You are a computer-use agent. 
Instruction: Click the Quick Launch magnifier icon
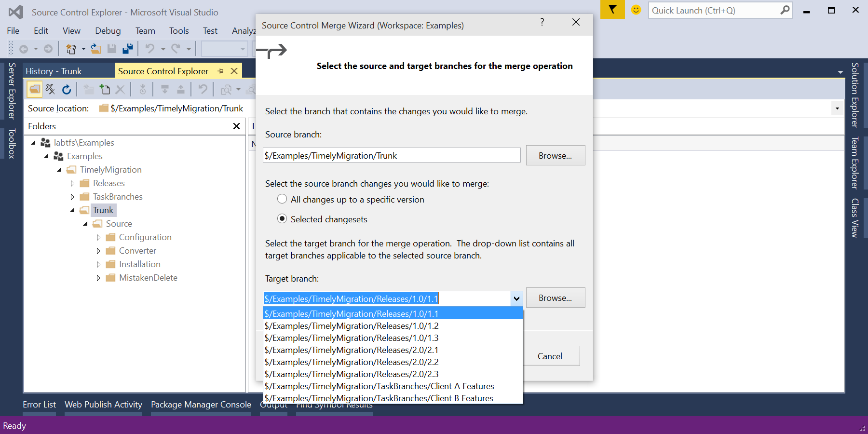click(785, 10)
